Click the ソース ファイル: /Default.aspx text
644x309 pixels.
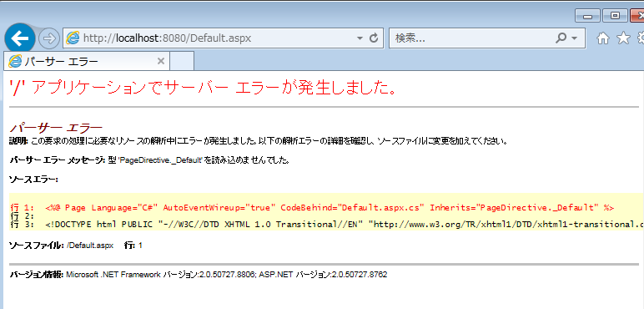[x=61, y=246]
